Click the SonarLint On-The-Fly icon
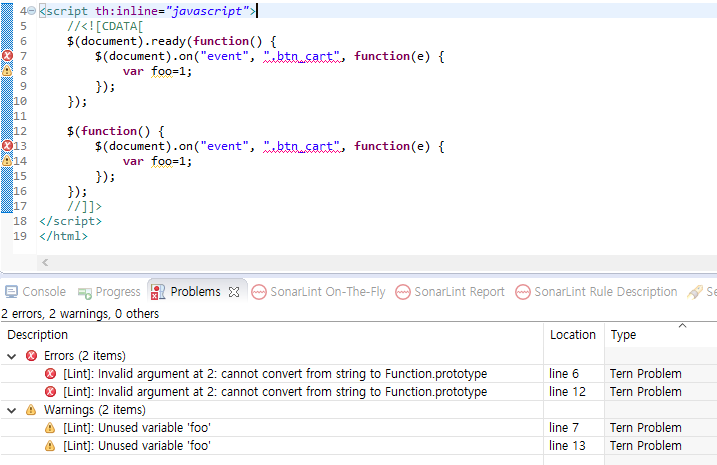This screenshot has height=465, width=717. point(259,292)
